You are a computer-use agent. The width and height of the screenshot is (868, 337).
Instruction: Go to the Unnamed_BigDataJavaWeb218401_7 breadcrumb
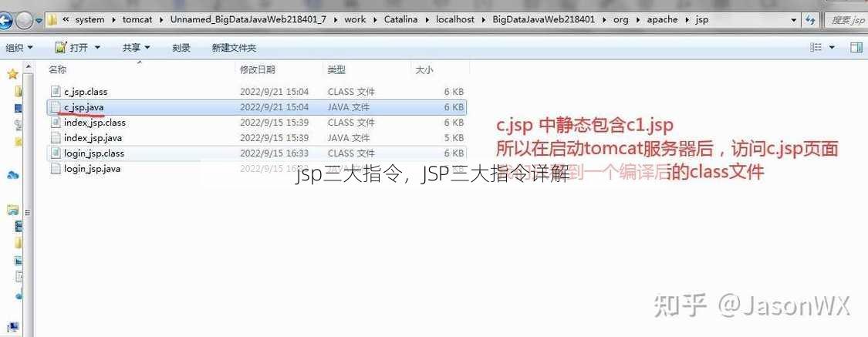pos(248,19)
